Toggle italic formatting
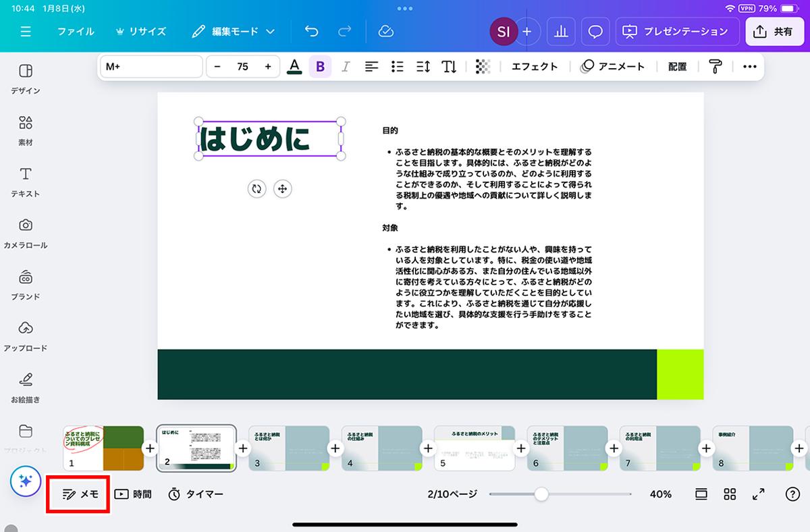This screenshot has height=532, width=810. (346, 66)
